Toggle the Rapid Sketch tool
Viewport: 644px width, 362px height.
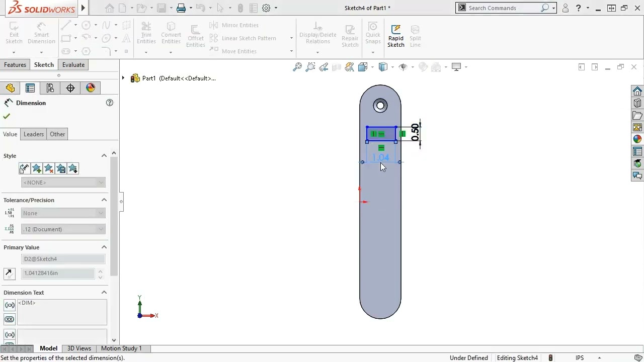(395, 36)
